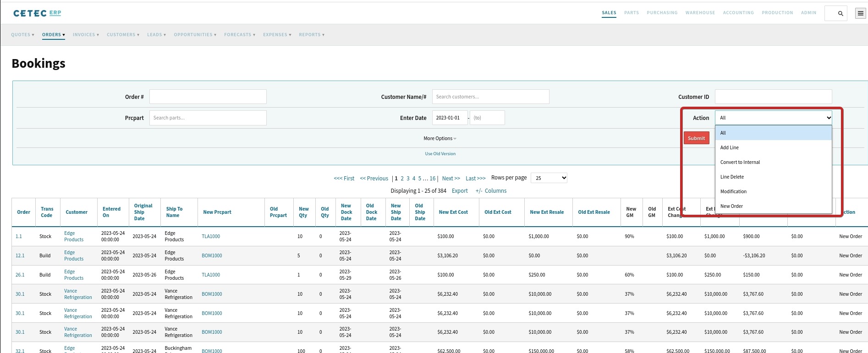Jump to page 5

tap(419, 179)
